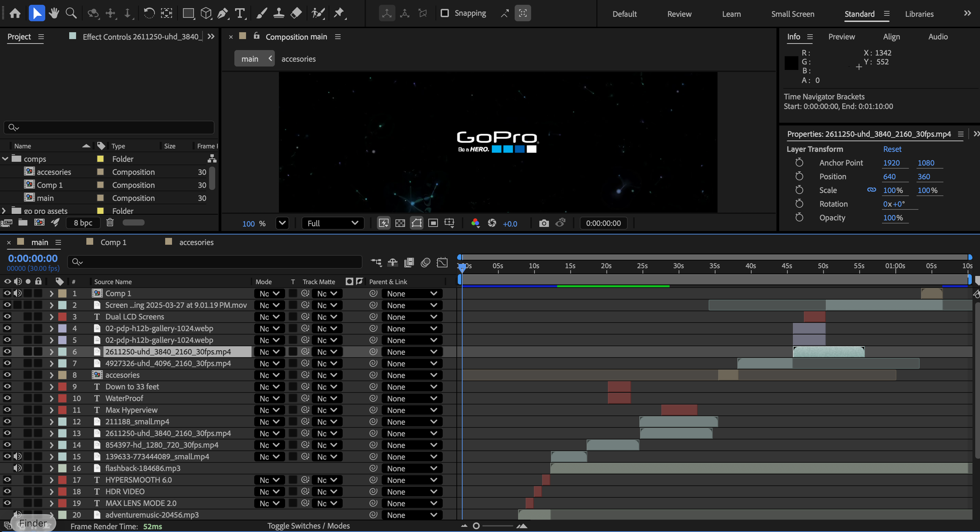Open the magnification ratio dropdown showing 100%
This screenshot has width=980, height=532.
coord(282,223)
